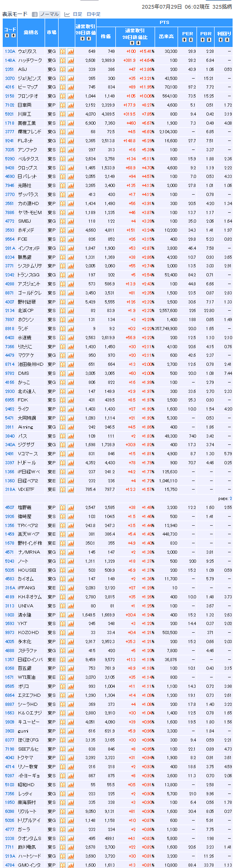238x868 pixels.
Task: Open book icon for 3070 ジェリビンズ
Action: (x=63, y=78)
